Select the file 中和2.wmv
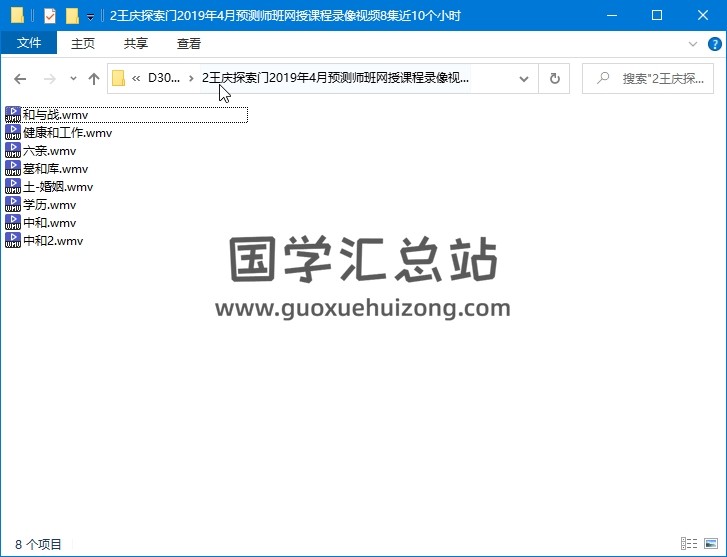The height and width of the screenshot is (557, 727). pos(53,241)
